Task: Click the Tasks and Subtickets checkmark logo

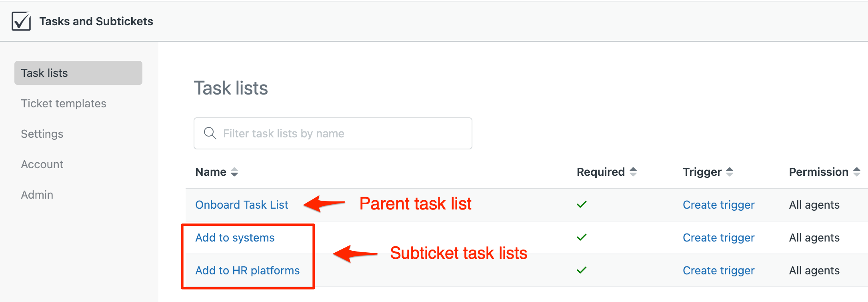Action: [21, 21]
